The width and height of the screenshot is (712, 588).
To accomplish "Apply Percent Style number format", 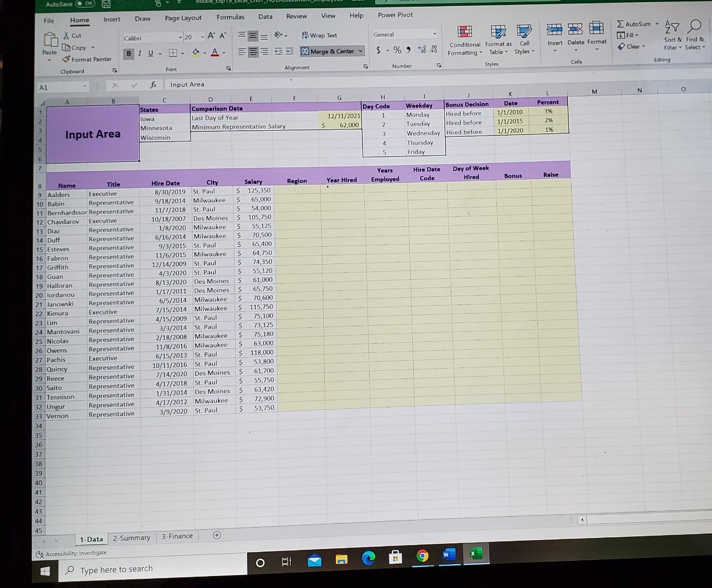I will (x=397, y=49).
